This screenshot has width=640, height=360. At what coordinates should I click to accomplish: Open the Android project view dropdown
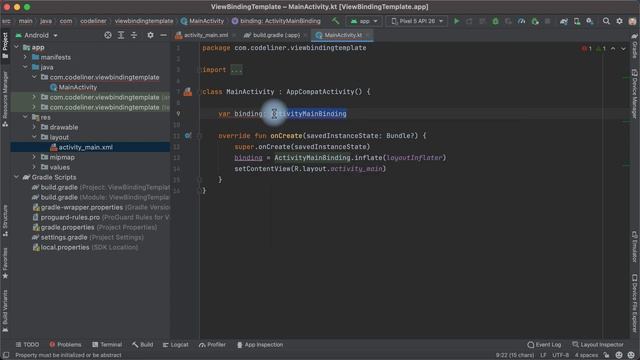click(x=36, y=36)
